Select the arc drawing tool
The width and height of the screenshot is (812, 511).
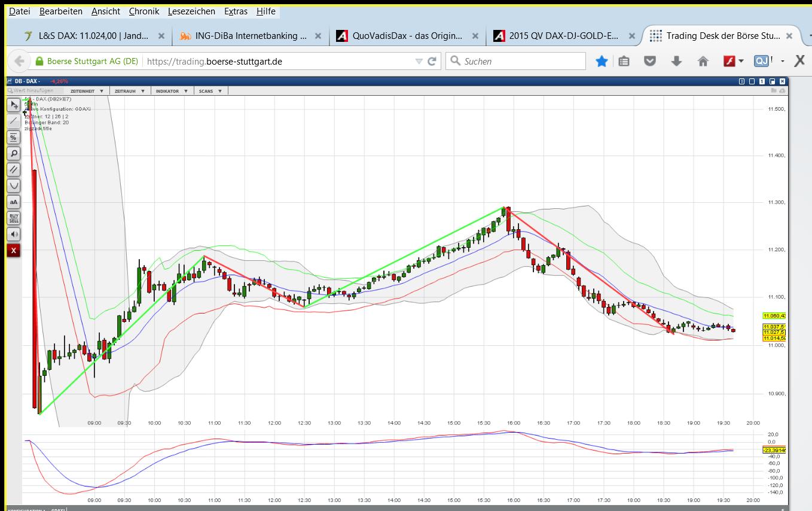coord(13,185)
